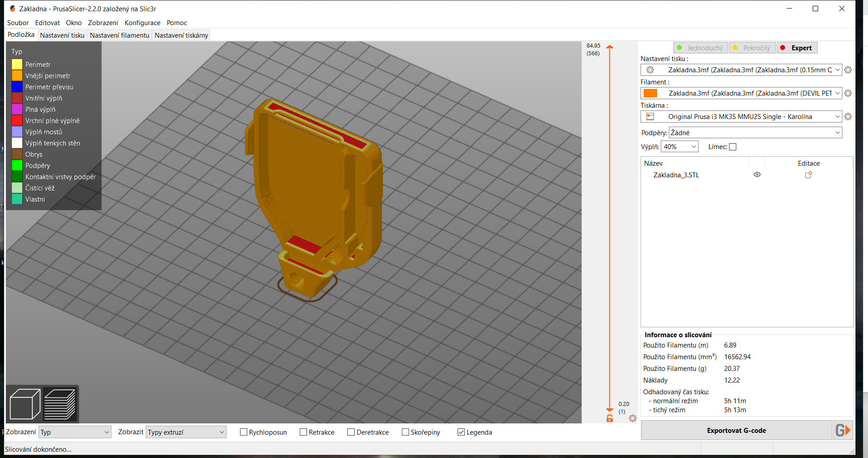Click the Exportovat G-code button

(x=736, y=430)
